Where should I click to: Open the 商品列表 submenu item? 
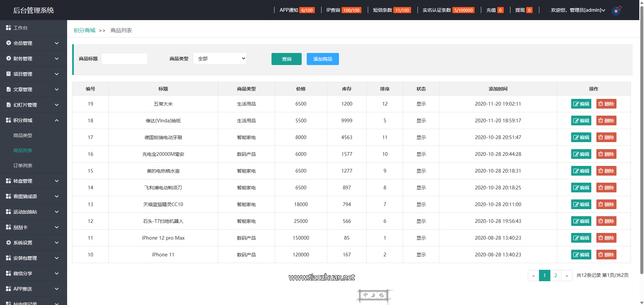pos(23,150)
